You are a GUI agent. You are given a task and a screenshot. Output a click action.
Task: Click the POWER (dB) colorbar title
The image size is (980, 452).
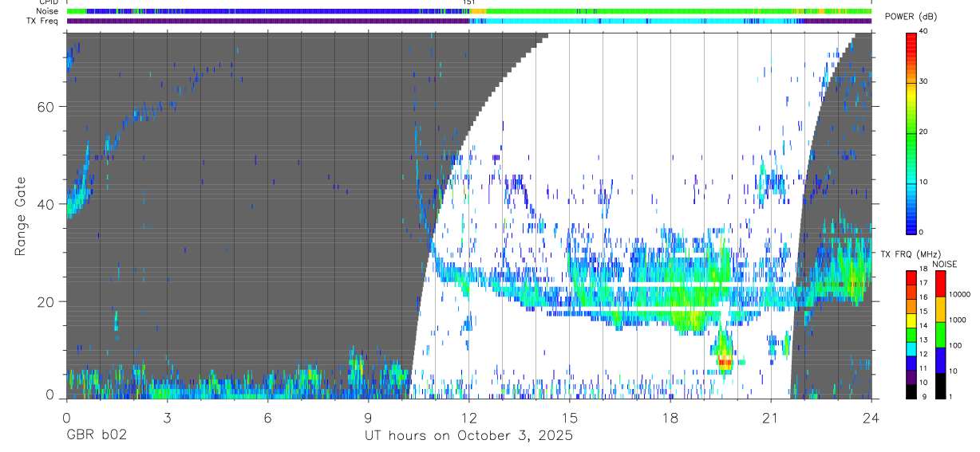912,17
